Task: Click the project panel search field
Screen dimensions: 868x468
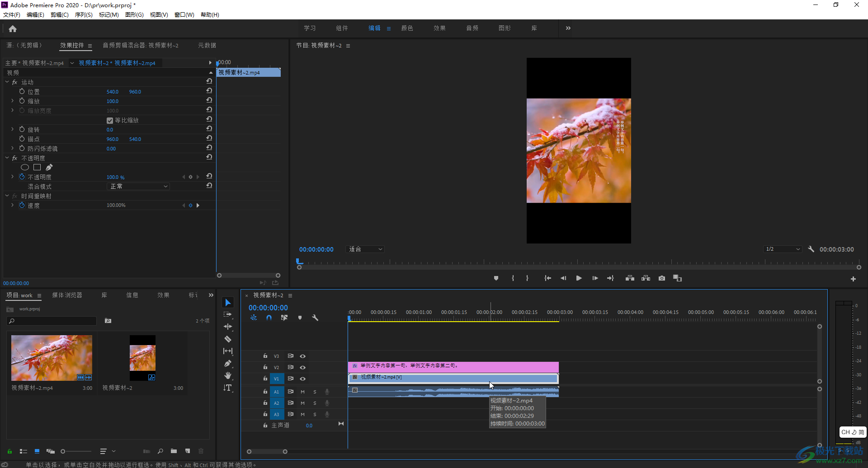Action: point(52,321)
